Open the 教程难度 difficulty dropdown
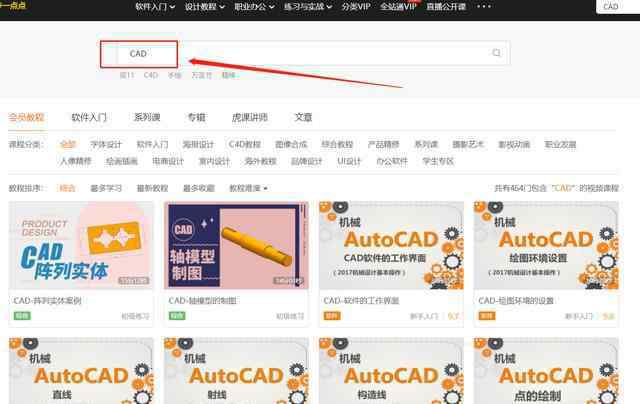This screenshot has width=640, height=404. coord(248,188)
